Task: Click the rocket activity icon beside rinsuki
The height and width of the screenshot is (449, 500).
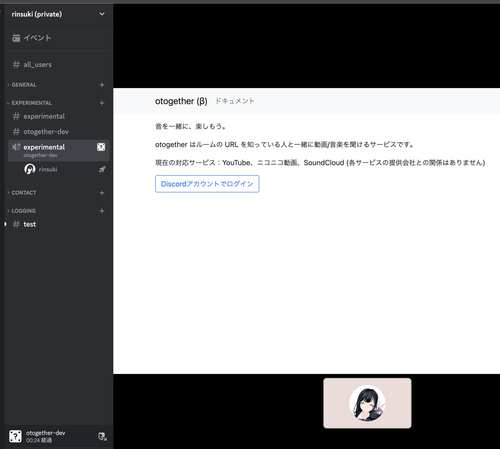Action: click(x=102, y=169)
